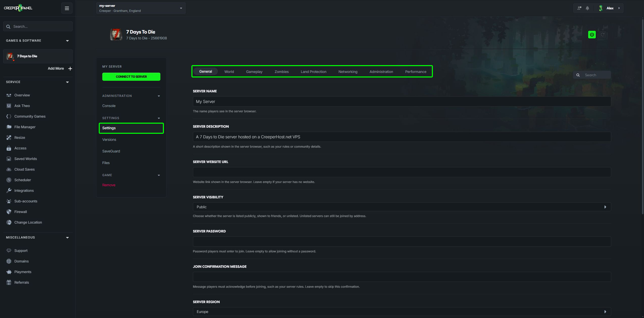
Task: Click the Server Name input field
Action: pyautogui.click(x=402, y=101)
